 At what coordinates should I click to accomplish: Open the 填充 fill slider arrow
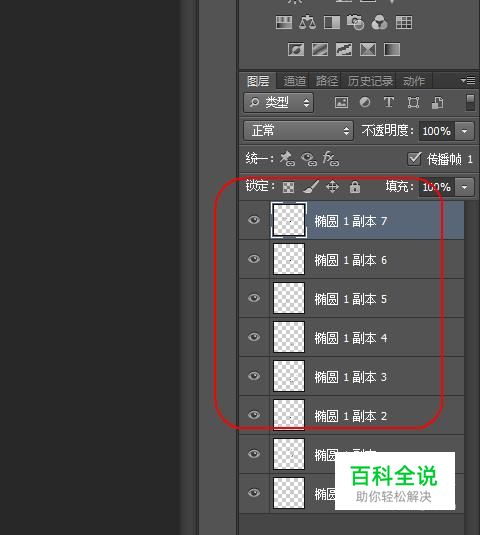pos(464,187)
